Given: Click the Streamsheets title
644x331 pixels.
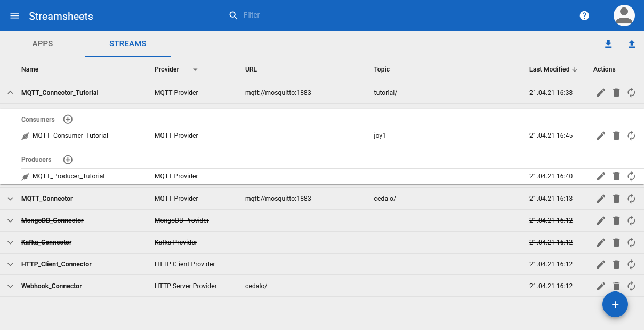Looking at the screenshot, I should tap(61, 16).
